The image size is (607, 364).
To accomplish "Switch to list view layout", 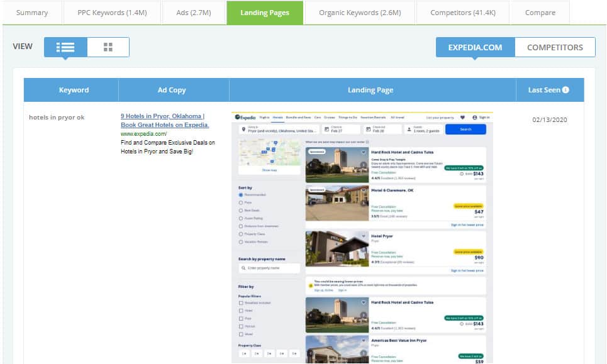I will coord(65,47).
